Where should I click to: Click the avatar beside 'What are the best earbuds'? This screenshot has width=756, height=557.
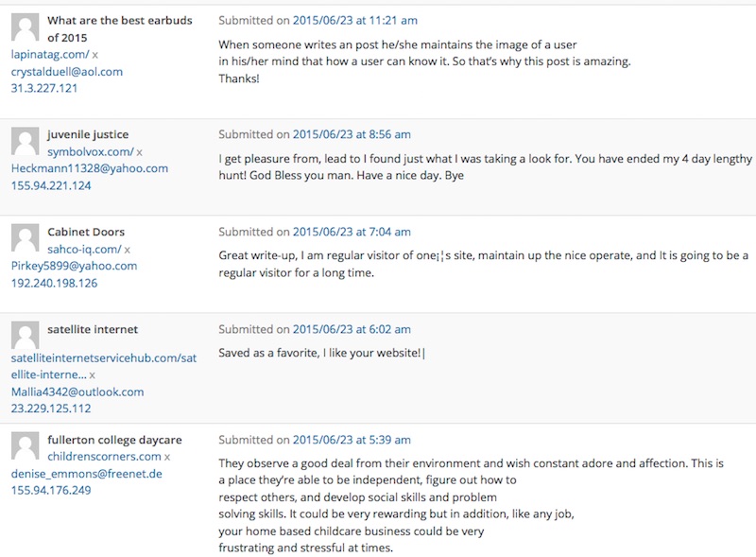pyautogui.click(x=26, y=27)
